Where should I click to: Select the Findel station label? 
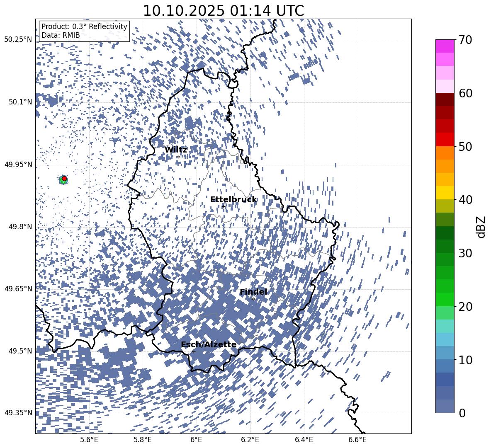pyautogui.click(x=253, y=292)
